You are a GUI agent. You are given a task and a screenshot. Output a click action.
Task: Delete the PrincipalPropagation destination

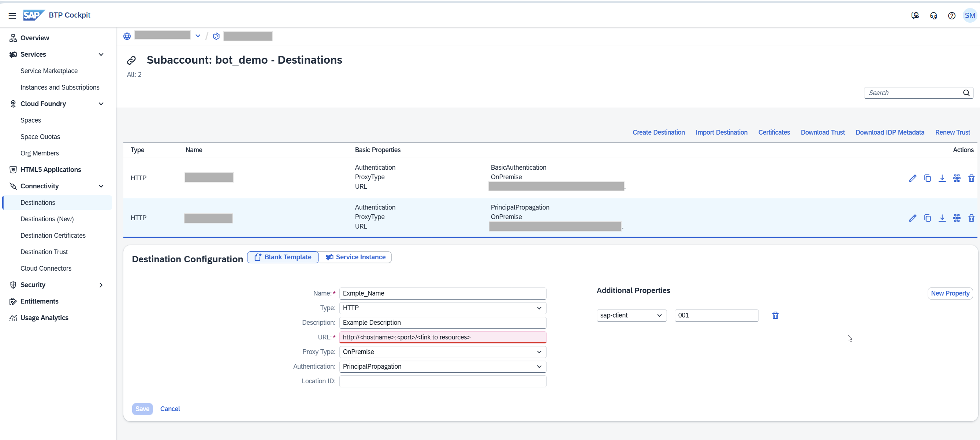971,218
